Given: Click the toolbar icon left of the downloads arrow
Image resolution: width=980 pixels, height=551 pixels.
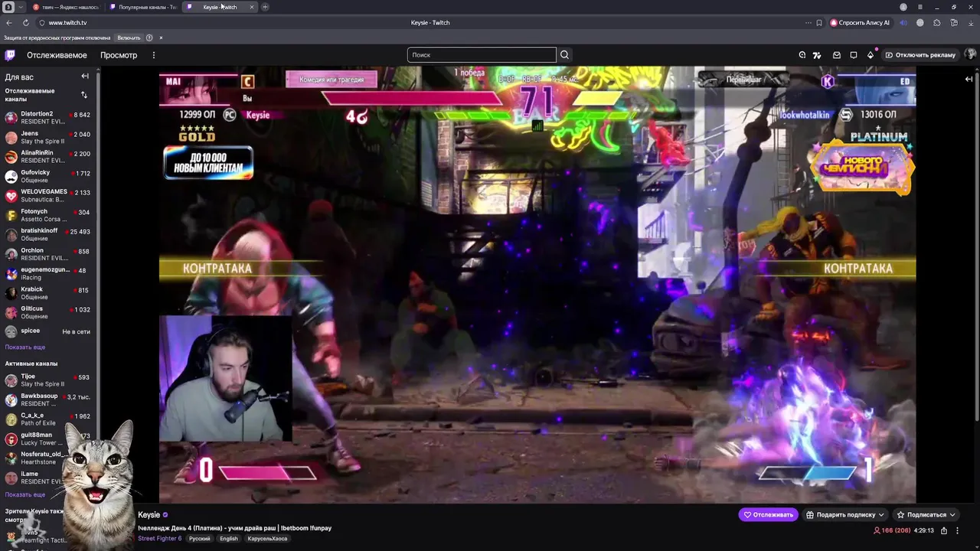Looking at the screenshot, I should (x=954, y=23).
